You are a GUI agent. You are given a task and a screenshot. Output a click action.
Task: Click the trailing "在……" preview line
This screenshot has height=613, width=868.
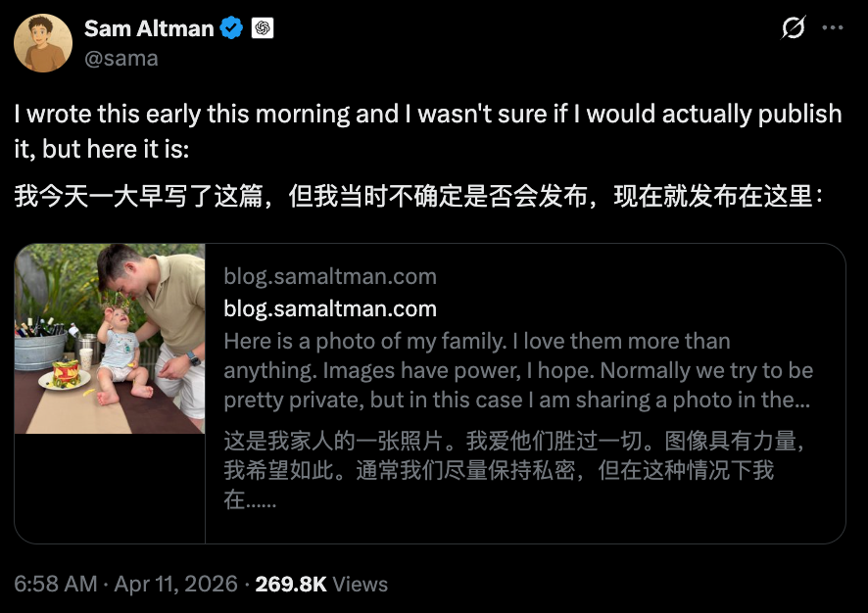[x=250, y=500]
